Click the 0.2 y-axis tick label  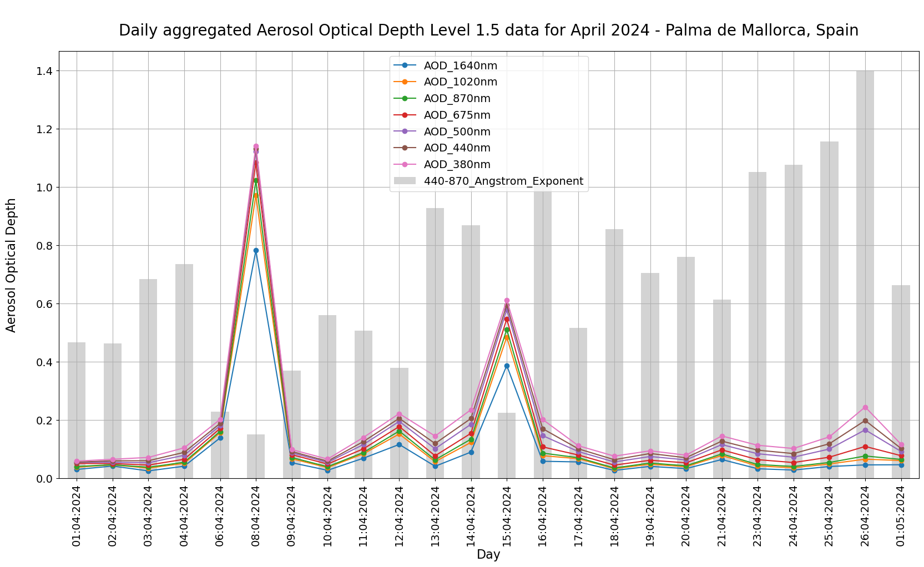[44, 421]
